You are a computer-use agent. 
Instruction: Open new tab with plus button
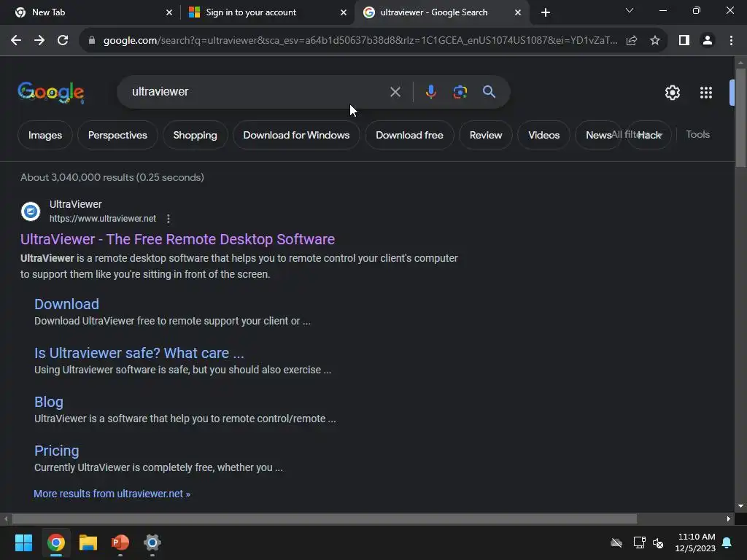[x=546, y=12]
